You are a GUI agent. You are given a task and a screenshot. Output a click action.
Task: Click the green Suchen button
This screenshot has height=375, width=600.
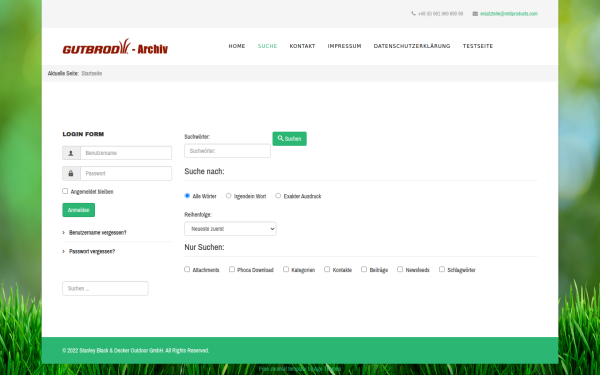point(289,139)
